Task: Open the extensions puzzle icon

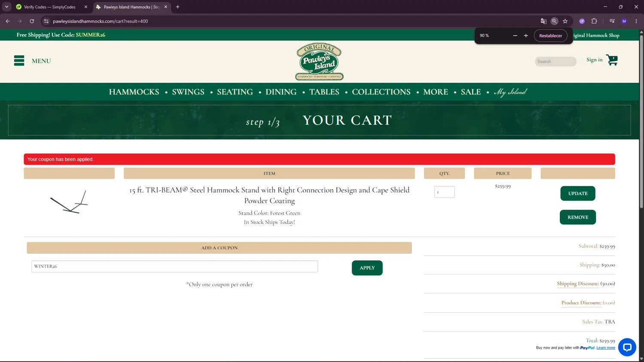Action: (594, 21)
